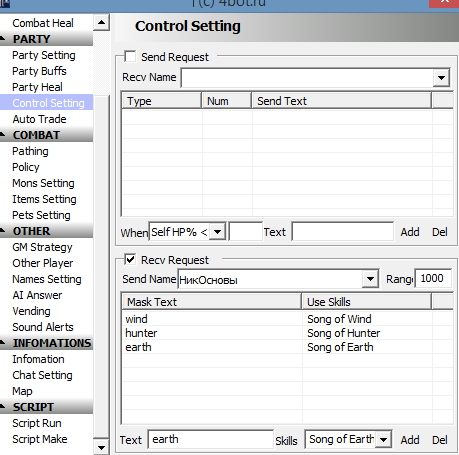Open Script Run page
Image resolution: width=459 pixels, height=455 pixels.
pyautogui.click(x=37, y=423)
